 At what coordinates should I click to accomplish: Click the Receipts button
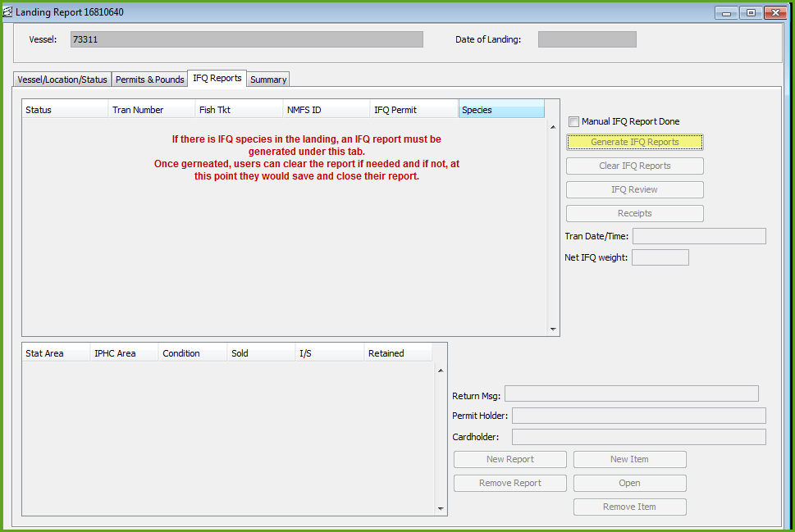(635, 213)
